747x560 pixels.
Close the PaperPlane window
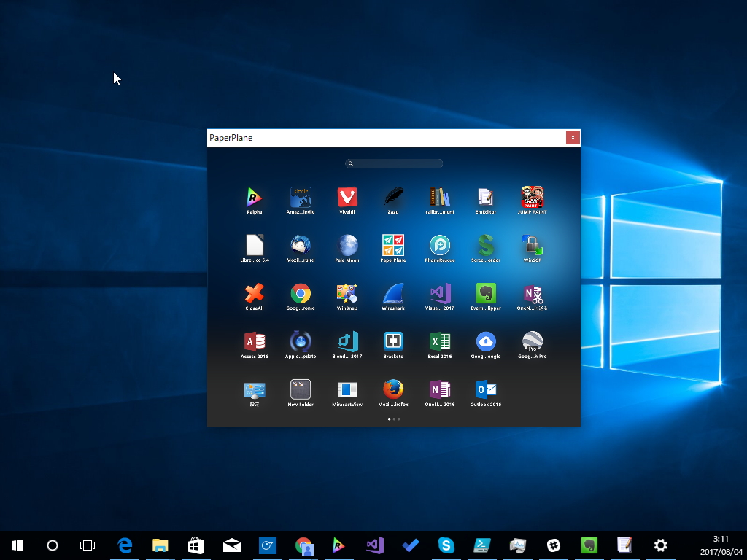click(x=573, y=138)
